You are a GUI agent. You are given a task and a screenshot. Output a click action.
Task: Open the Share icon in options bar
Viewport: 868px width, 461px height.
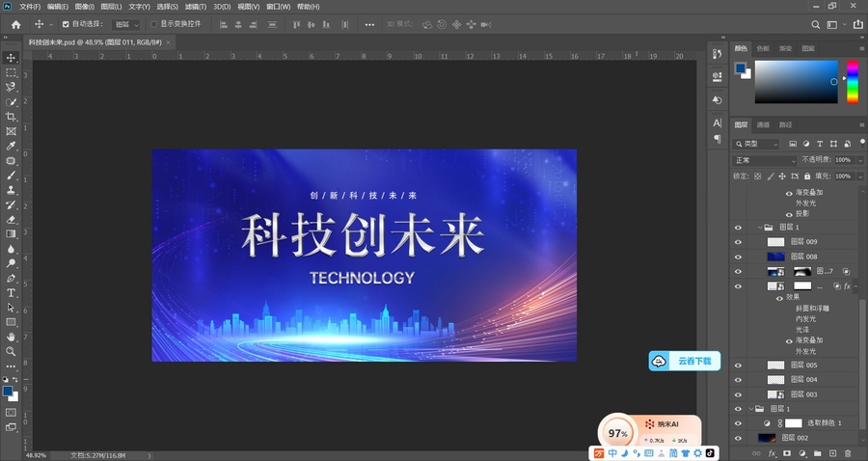(858, 24)
